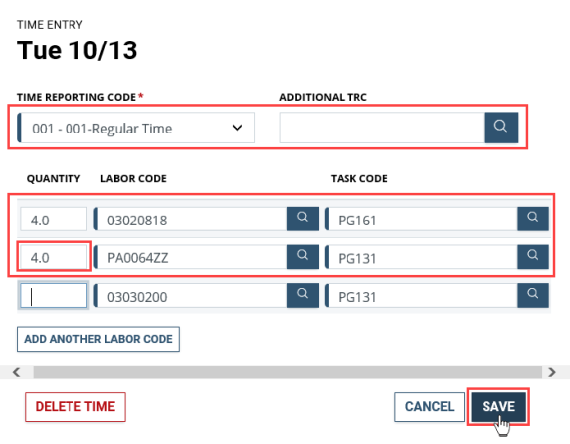Edit task code PG131 in PA0064ZZ row

421,257
